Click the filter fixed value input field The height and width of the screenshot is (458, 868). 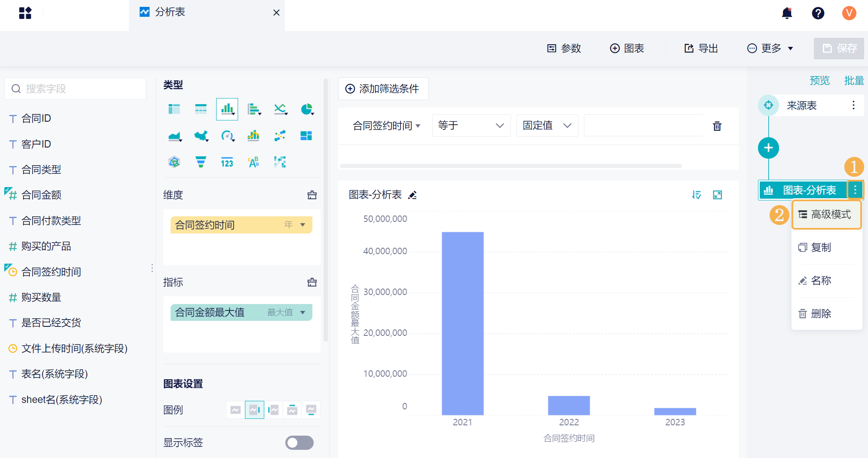coord(643,126)
